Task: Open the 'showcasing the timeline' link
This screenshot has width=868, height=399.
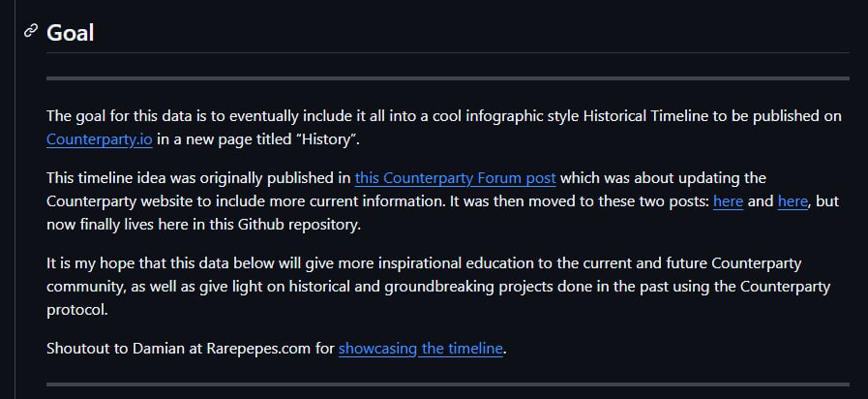Action: 421,349
